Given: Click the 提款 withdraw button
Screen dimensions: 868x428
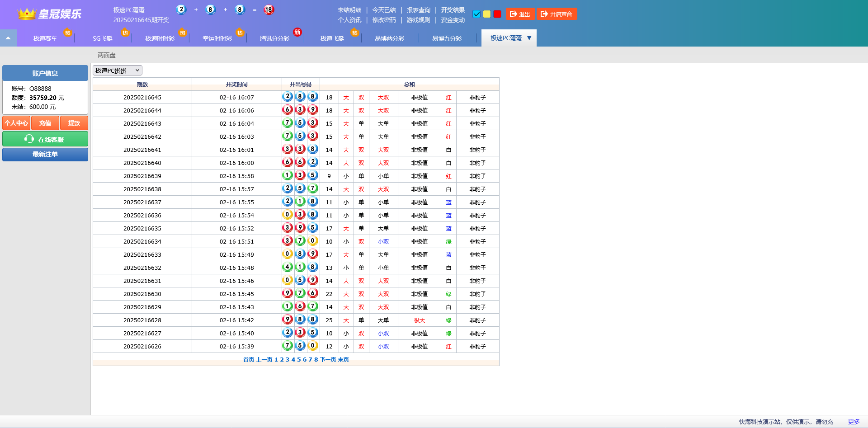Looking at the screenshot, I should click(x=74, y=123).
